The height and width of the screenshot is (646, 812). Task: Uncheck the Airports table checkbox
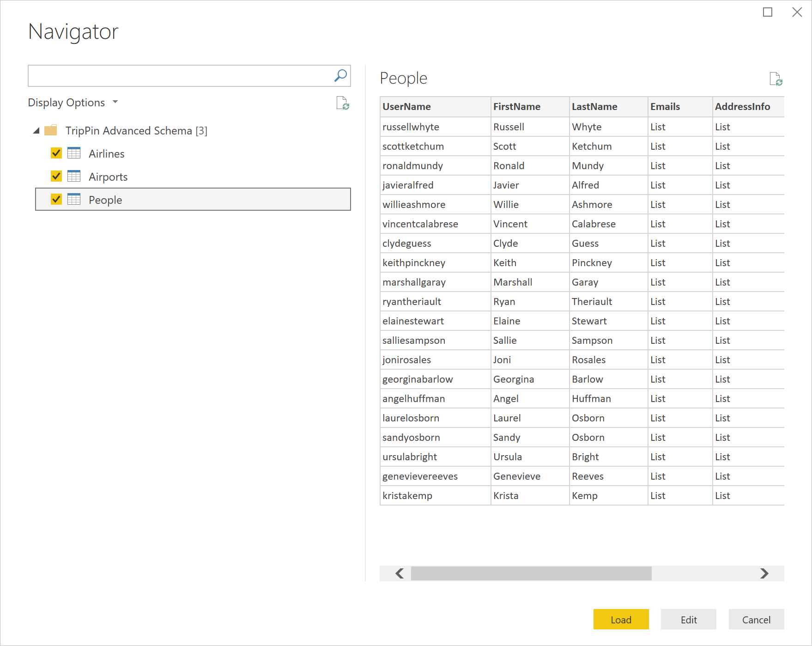click(56, 176)
